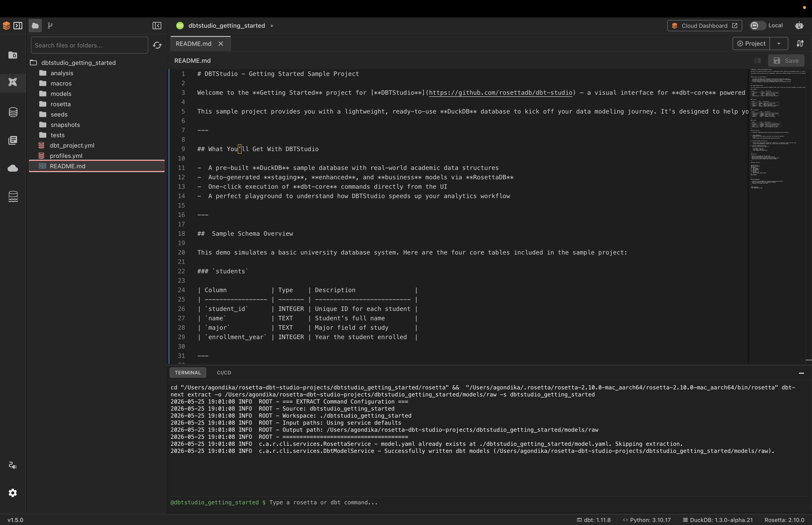Image resolution: width=812 pixels, height=525 pixels.
Task: Click editor line number 18
Action: click(181, 234)
